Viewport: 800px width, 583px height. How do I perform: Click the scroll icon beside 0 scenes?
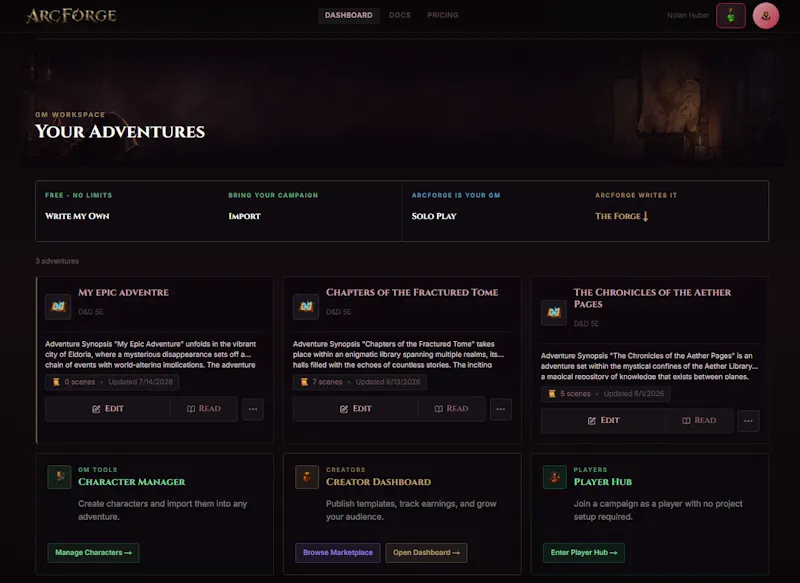[56, 382]
